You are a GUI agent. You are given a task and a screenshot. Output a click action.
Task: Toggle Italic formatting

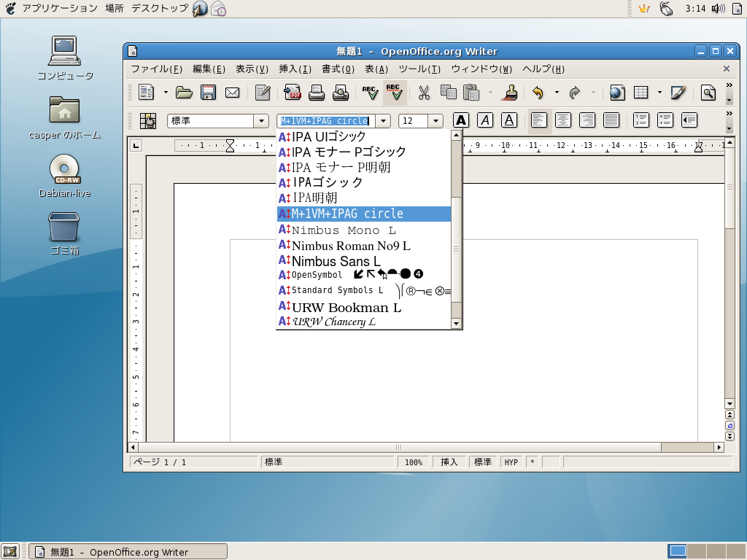485,120
